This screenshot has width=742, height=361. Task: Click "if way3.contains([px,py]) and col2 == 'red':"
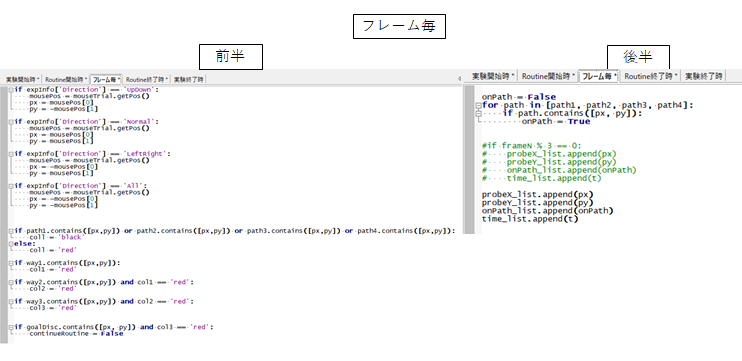coord(104,301)
